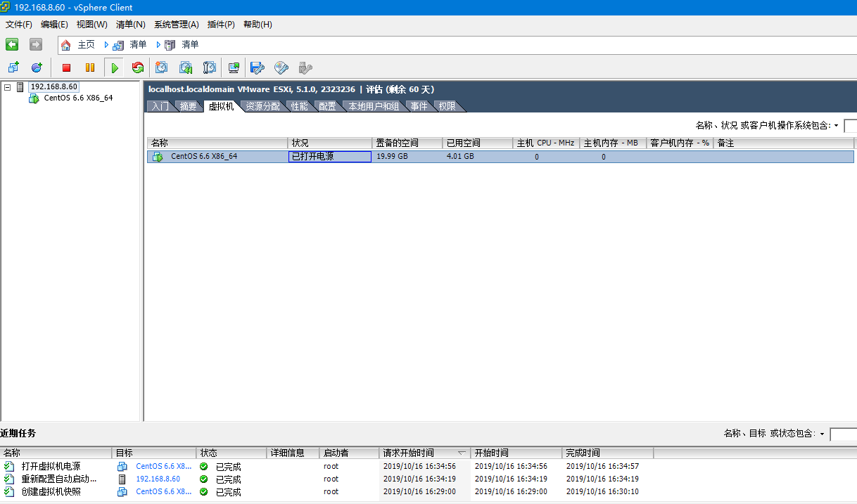857x504 pixels.
Task: Open the CentOS 6.6 X8... target link for 打开虚拟机电源
Action: (x=163, y=466)
